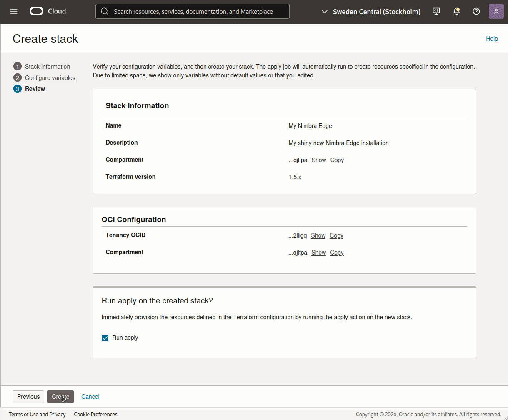Open the help question mark icon

[x=476, y=11]
